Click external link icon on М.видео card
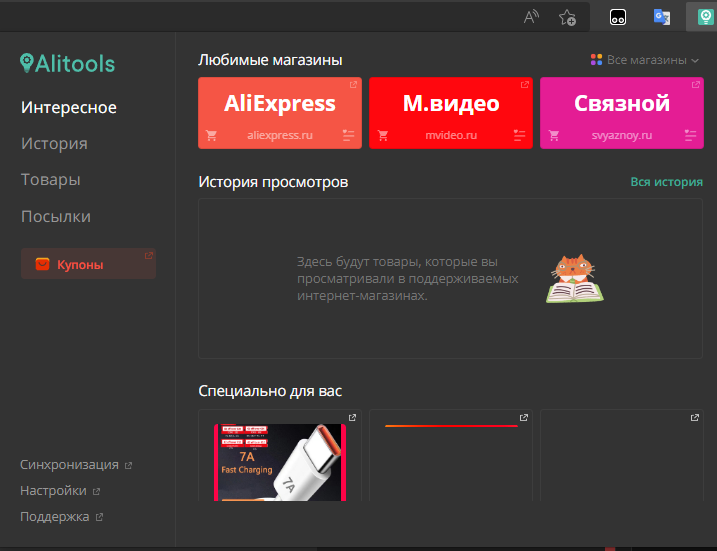The image size is (717, 551). coord(524,85)
